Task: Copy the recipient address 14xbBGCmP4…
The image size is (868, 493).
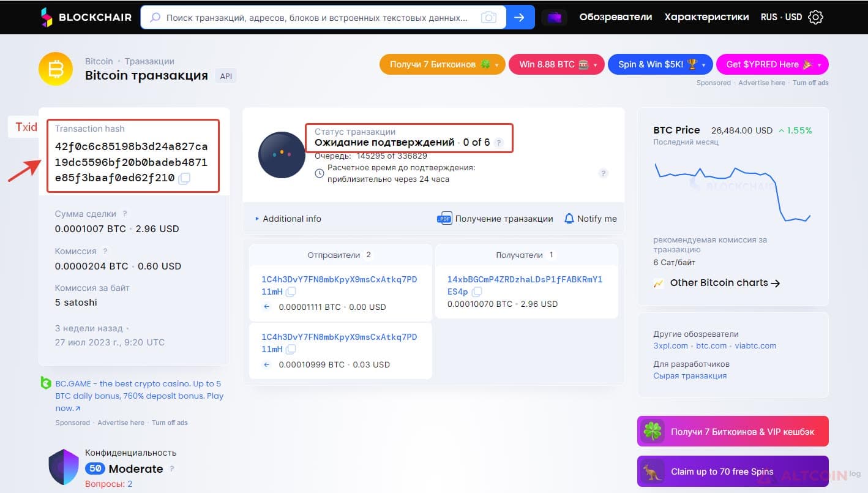Action: click(x=477, y=292)
